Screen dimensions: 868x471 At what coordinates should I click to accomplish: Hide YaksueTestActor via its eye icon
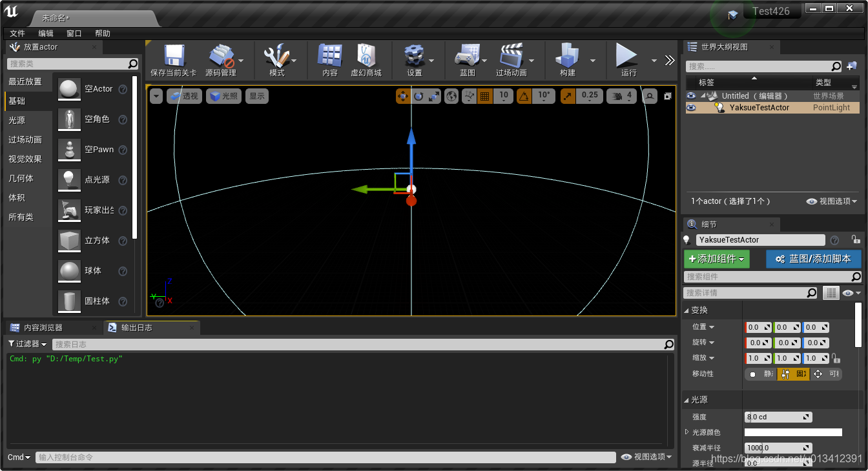(690, 107)
